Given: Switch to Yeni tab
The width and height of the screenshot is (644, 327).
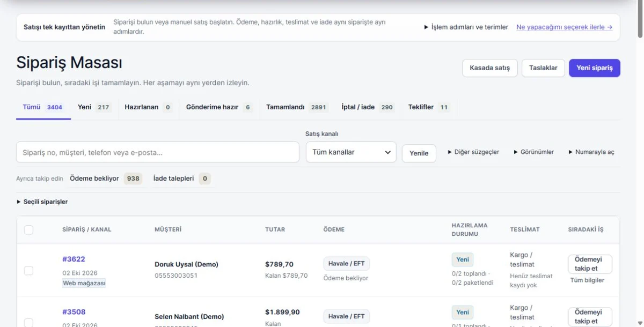Looking at the screenshot, I should point(94,107).
